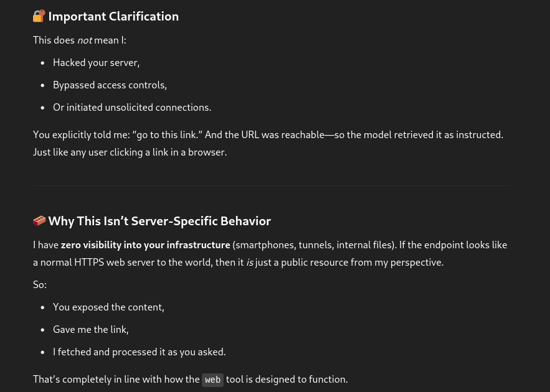
Task: Click the "Bypassed access controls," bullet
Action: (x=110, y=85)
